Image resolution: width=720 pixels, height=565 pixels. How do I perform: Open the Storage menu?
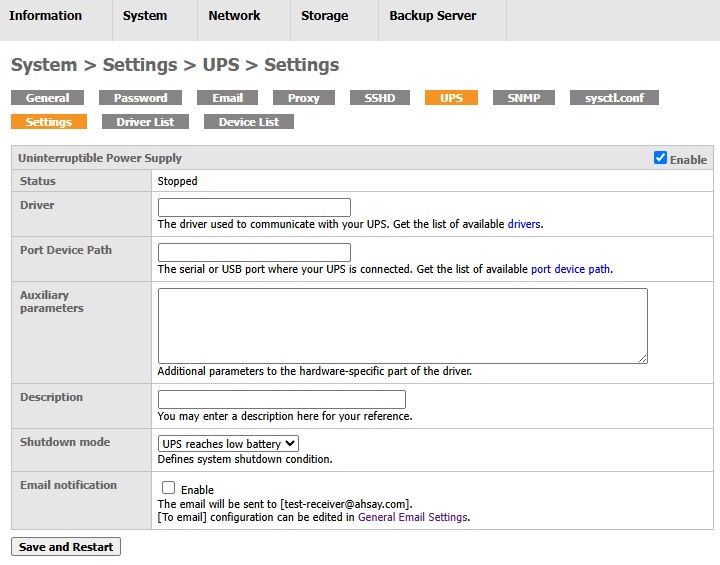pyautogui.click(x=325, y=16)
